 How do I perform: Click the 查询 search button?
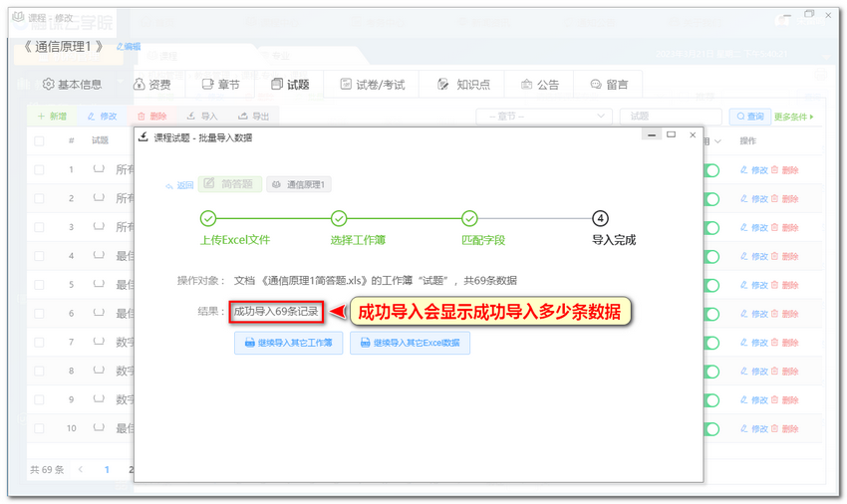tap(749, 117)
